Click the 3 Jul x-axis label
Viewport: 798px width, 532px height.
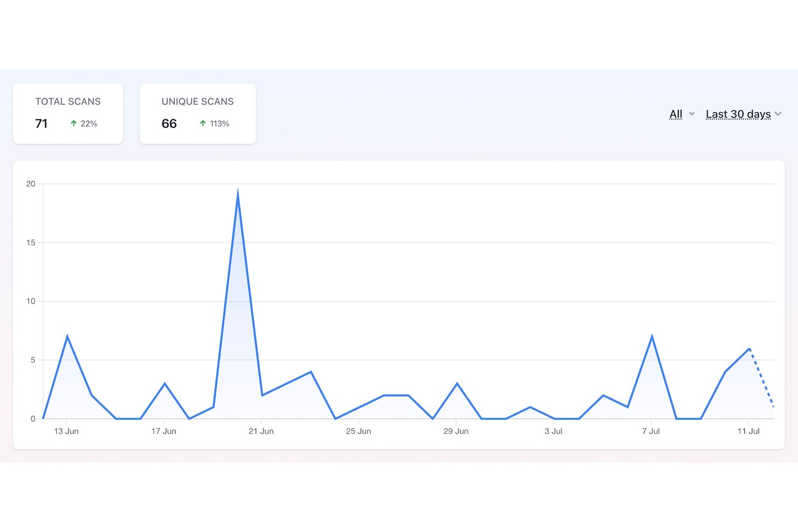tap(553, 431)
